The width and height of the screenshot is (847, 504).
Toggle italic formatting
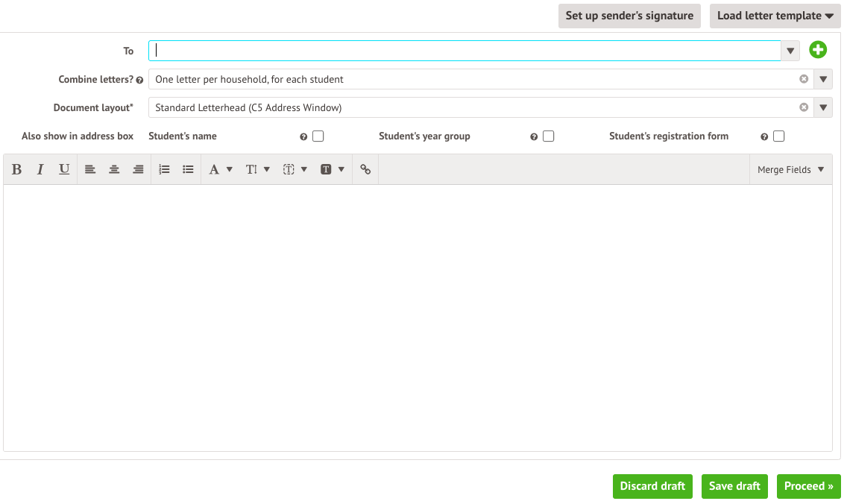pyautogui.click(x=40, y=170)
